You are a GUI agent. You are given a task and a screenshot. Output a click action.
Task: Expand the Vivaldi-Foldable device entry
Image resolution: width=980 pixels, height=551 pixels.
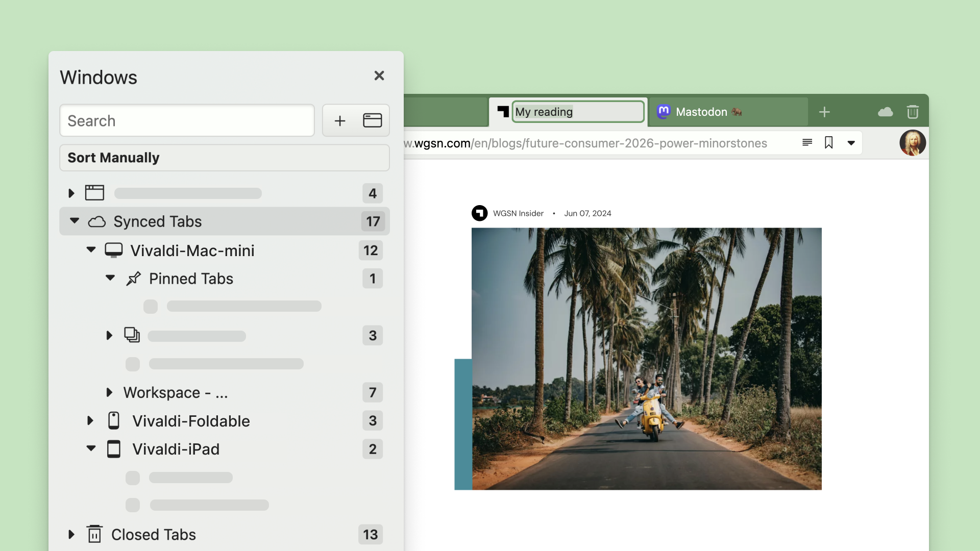(x=91, y=420)
